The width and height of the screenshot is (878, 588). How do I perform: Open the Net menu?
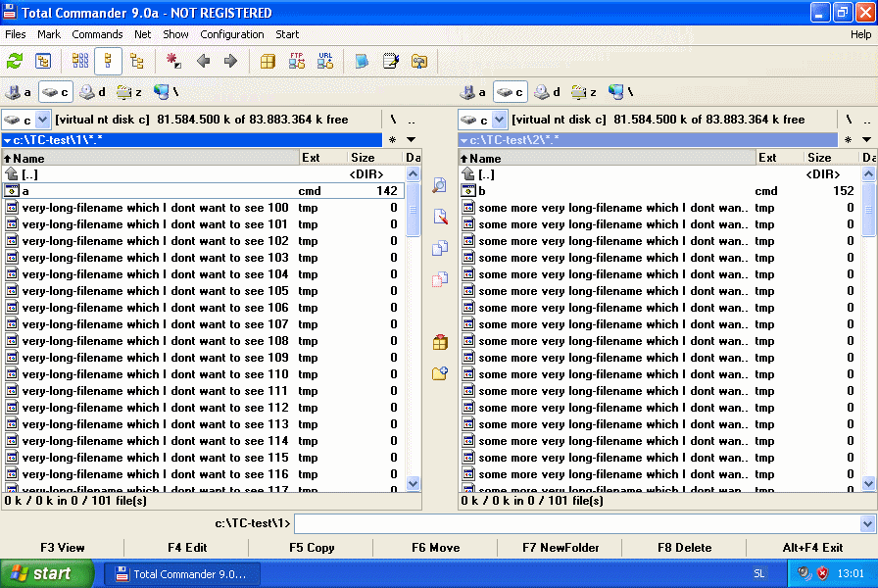click(x=142, y=34)
